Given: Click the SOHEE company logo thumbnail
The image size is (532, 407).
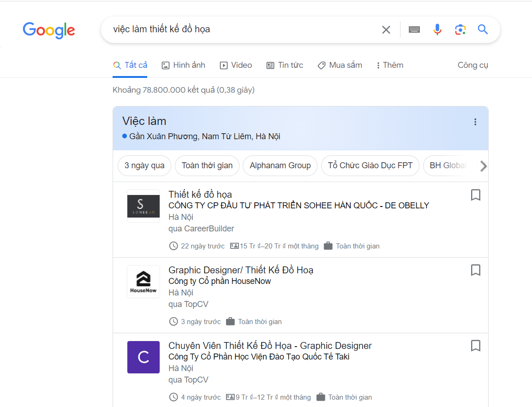Looking at the screenshot, I should pyautogui.click(x=143, y=206).
